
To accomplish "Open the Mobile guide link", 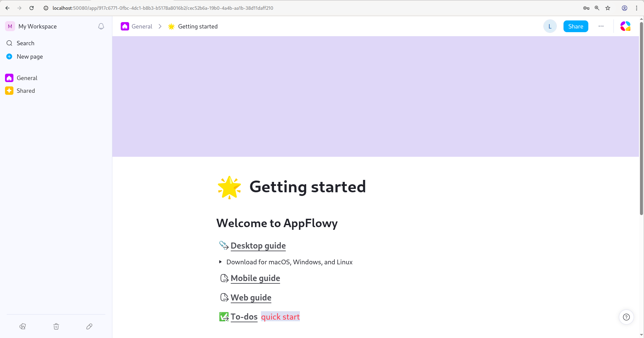I will (255, 278).
